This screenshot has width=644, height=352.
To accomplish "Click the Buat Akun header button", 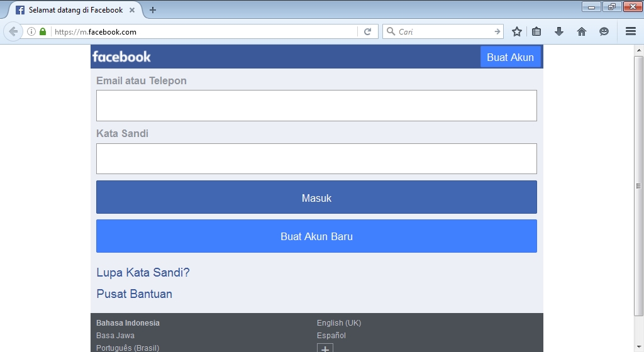I will [x=511, y=57].
